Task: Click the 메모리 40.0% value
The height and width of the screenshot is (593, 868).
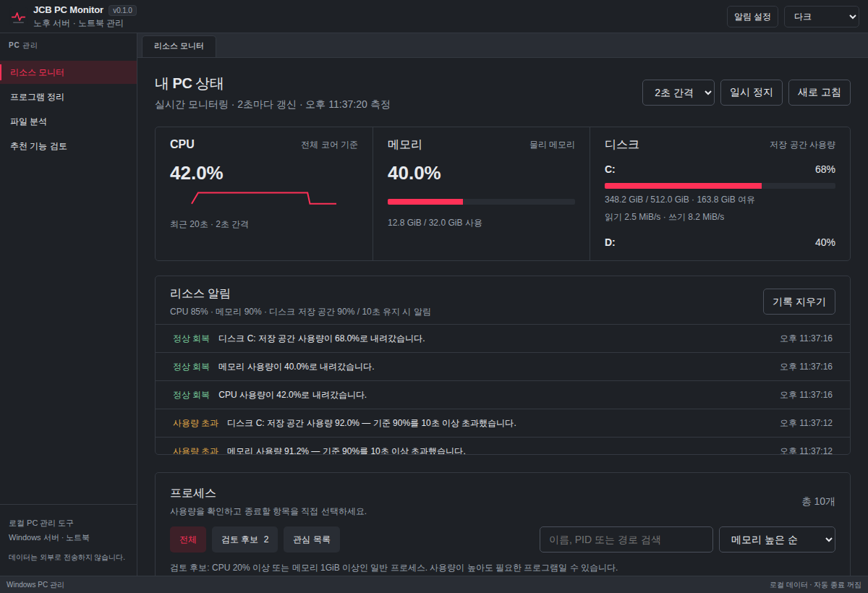Action: (414, 174)
